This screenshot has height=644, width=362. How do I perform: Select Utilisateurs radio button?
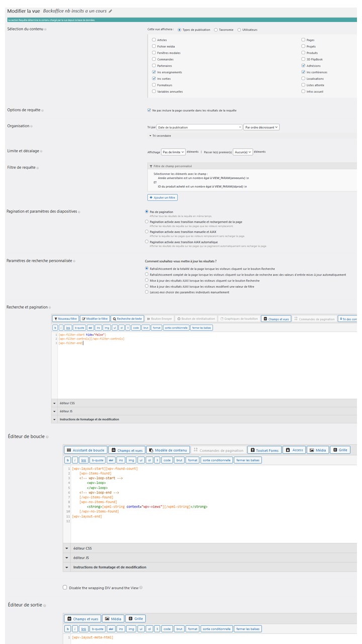(239, 30)
